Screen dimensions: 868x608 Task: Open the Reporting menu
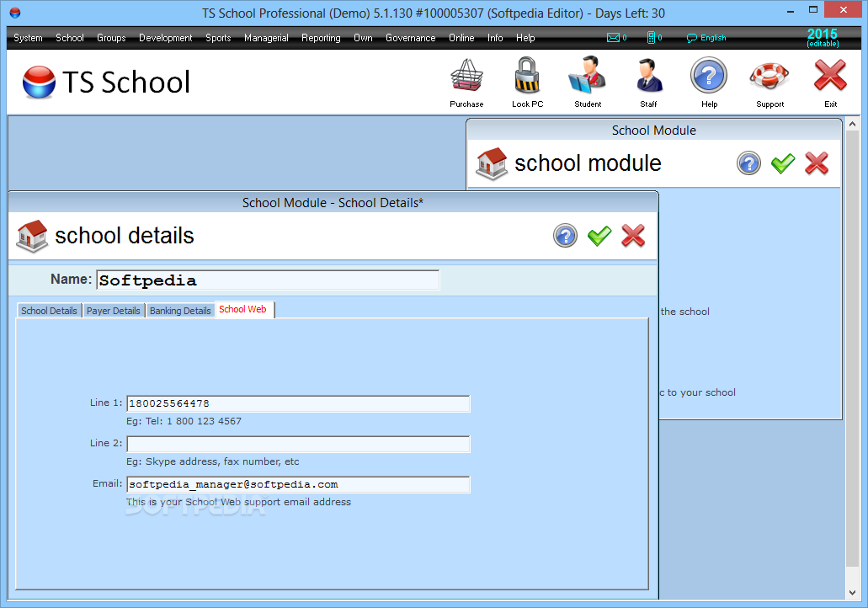pyautogui.click(x=321, y=38)
